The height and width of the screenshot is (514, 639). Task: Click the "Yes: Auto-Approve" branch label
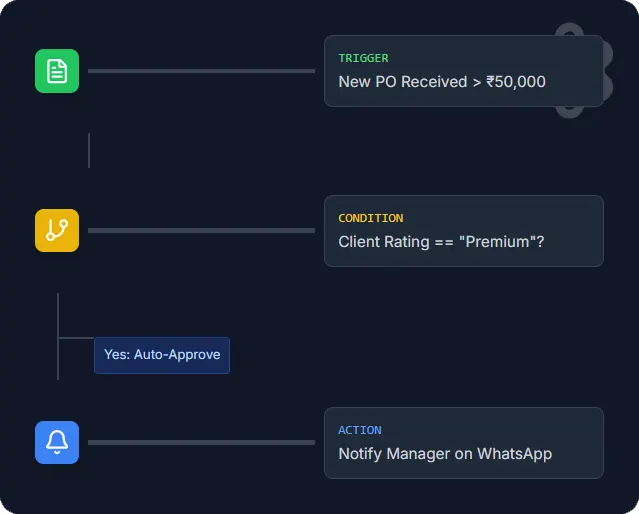click(162, 355)
